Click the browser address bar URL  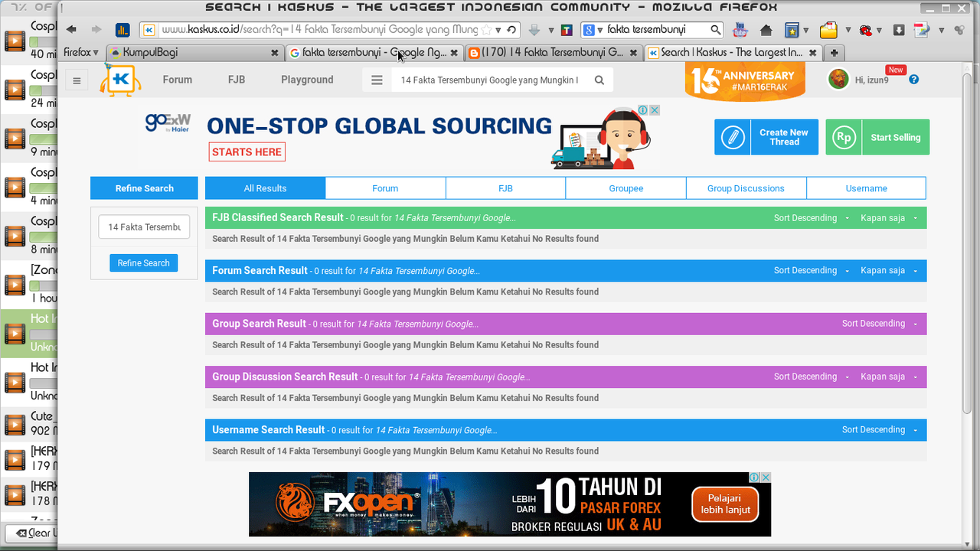pyautogui.click(x=320, y=30)
